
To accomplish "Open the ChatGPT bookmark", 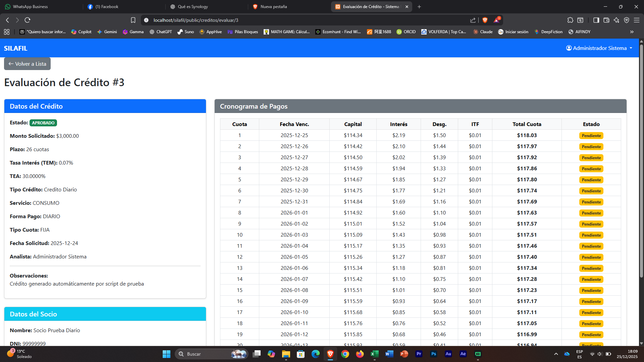I will [161, 32].
